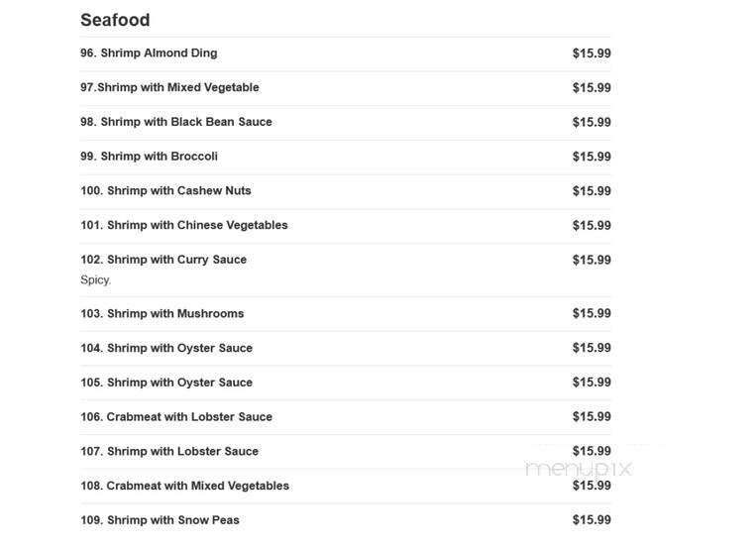Click the price next to Shrimp with Mushrooms
756x551 pixels.
pyautogui.click(x=592, y=314)
